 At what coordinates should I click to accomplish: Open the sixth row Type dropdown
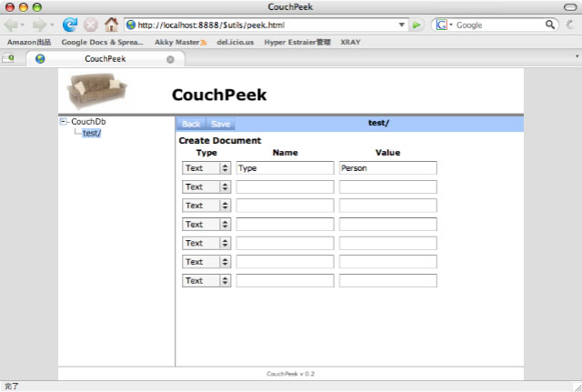tap(206, 262)
